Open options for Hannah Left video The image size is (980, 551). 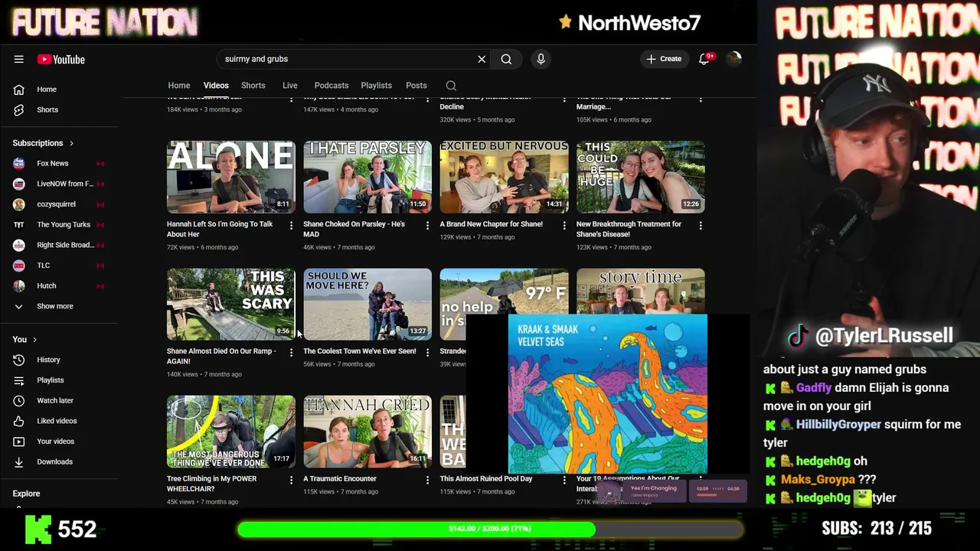click(291, 225)
